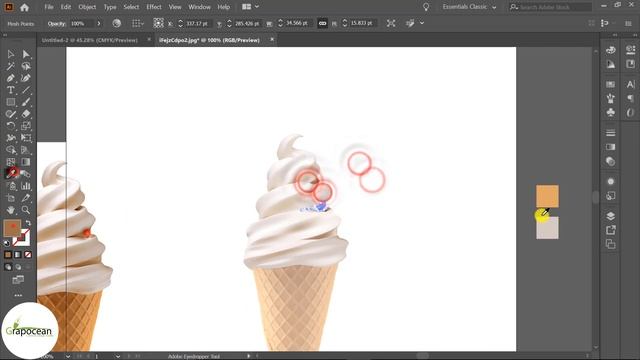Set None mode button under swatches
The height and width of the screenshot is (360, 640).
point(28,255)
